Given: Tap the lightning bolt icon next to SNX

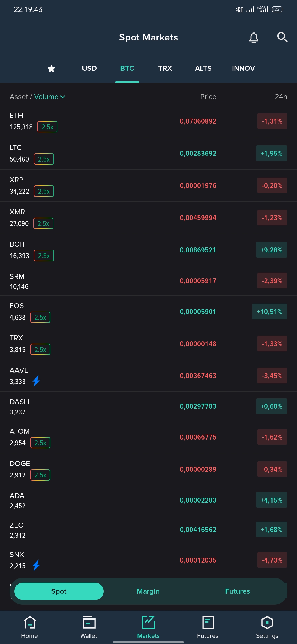Looking at the screenshot, I should coord(36,566).
